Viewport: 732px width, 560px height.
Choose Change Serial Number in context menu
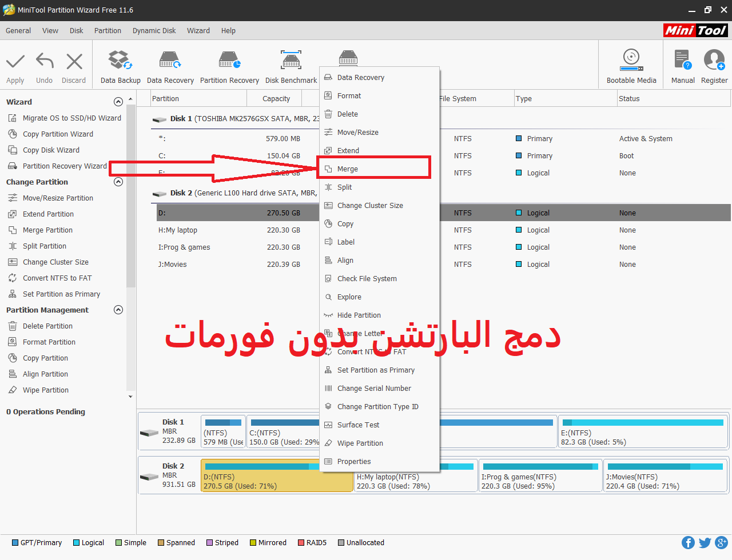(x=379, y=389)
